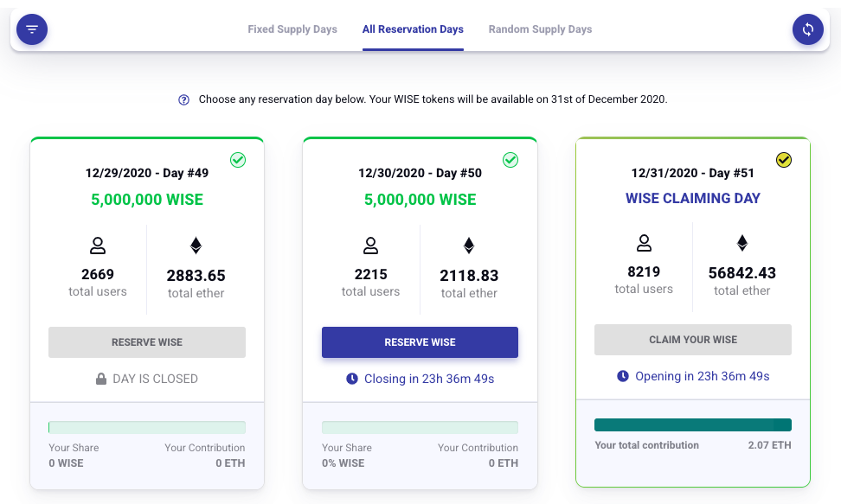Image resolution: width=841 pixels, height=504 pixels.
Task: Click the green checkmark on Day #50 card
Action: pyautogui.click(x=510, y=160)
